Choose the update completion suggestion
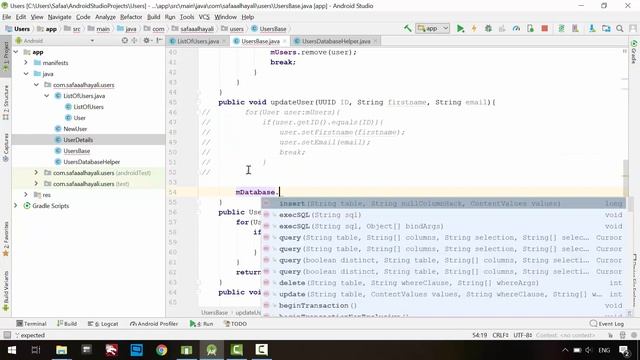 (443, 294)
